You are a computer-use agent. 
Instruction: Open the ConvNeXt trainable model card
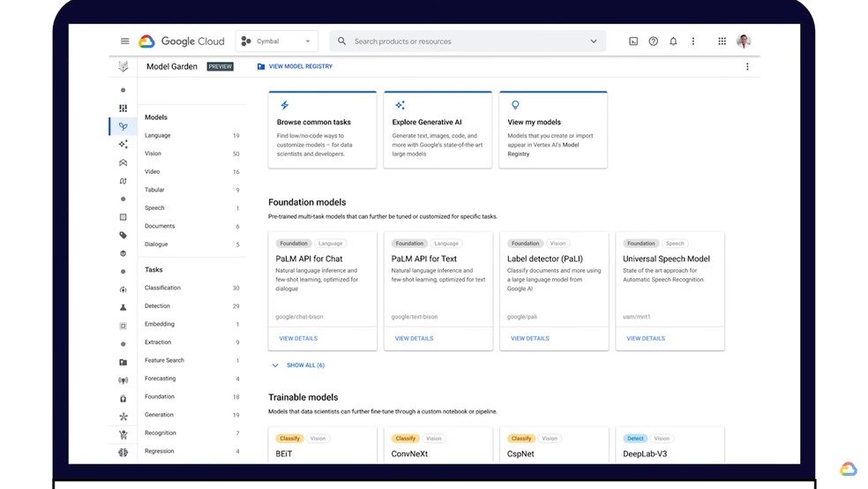tap(438, 445)
